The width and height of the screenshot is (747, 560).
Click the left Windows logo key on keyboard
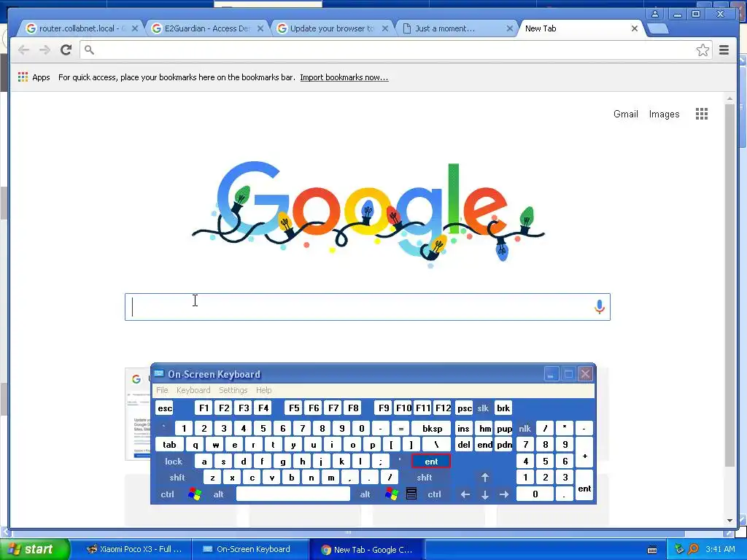[194, 494]
